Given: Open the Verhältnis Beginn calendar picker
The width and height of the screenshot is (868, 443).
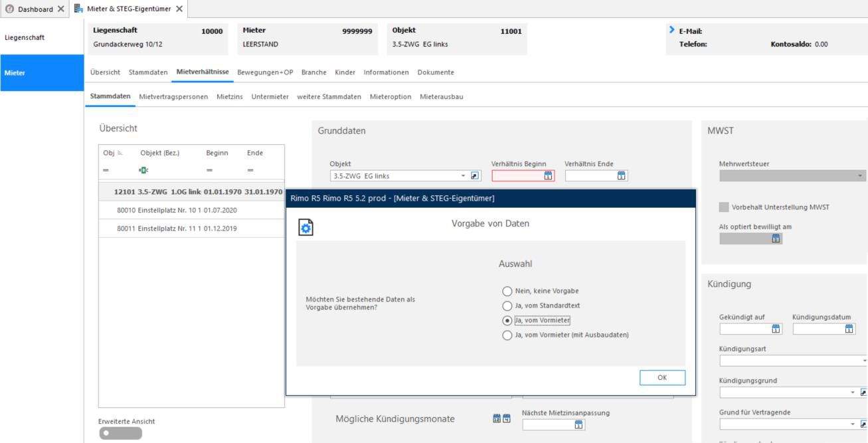Looking at the screenshot, I should [x=548, y=176].
